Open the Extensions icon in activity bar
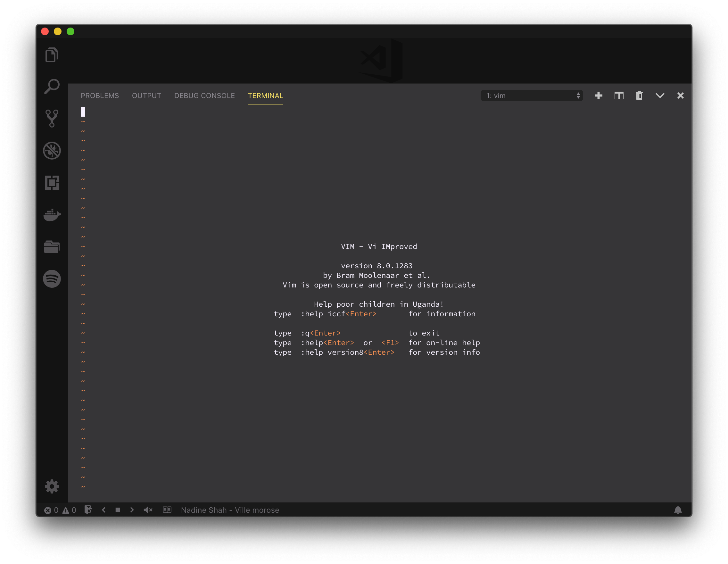This screenshot has width=728, height=564. coord(52,183)
